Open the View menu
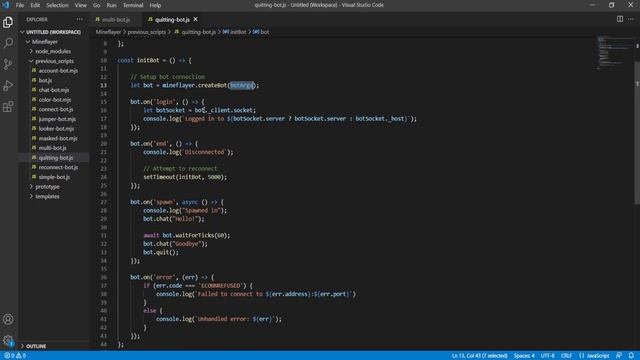 pos(80,5)
